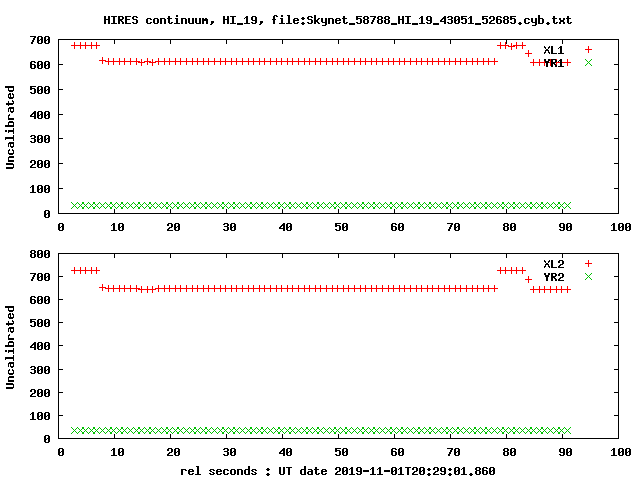Click the red plus marker beside XL1

[588, 49]
